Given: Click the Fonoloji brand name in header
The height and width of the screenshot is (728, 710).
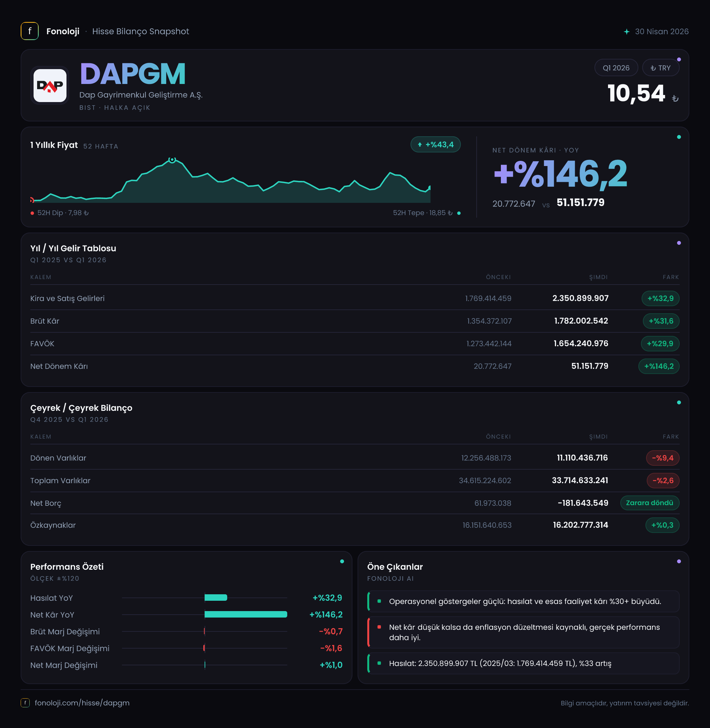Looking at the screenshot, I should tap(63, 31).
